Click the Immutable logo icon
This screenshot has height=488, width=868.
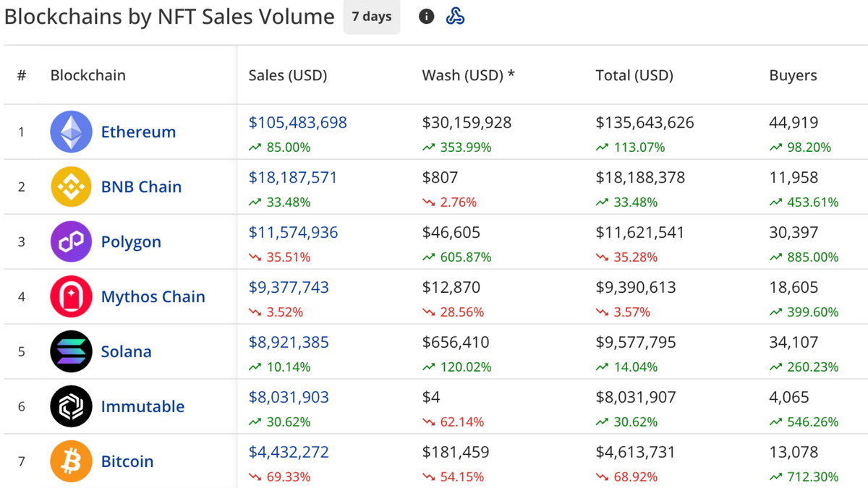71,406
